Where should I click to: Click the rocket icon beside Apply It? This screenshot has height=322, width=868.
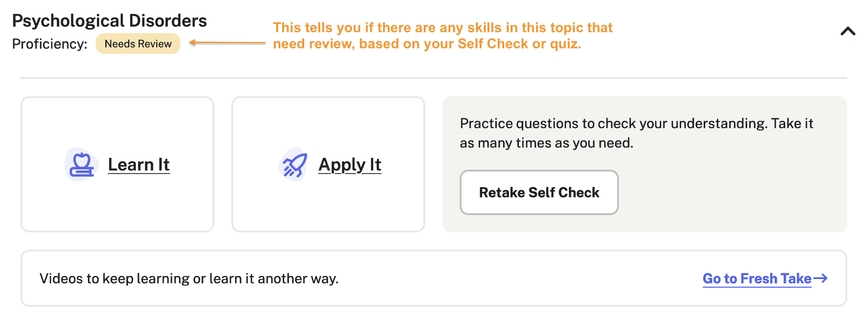click(x=294, y=165)
